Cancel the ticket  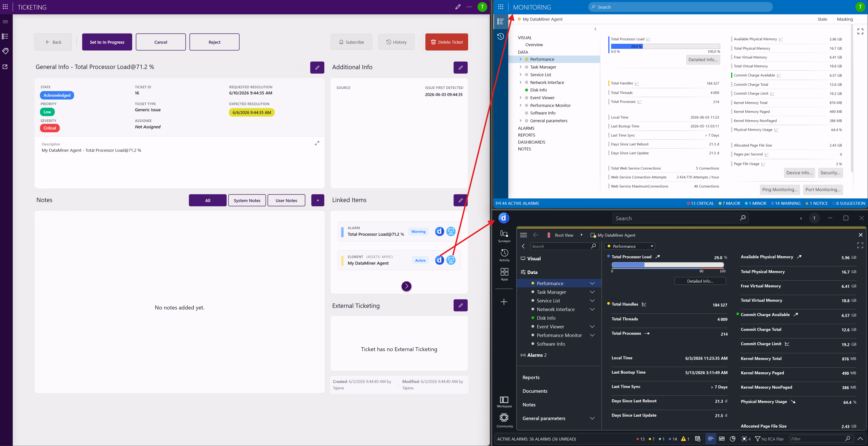coord(161,42)
